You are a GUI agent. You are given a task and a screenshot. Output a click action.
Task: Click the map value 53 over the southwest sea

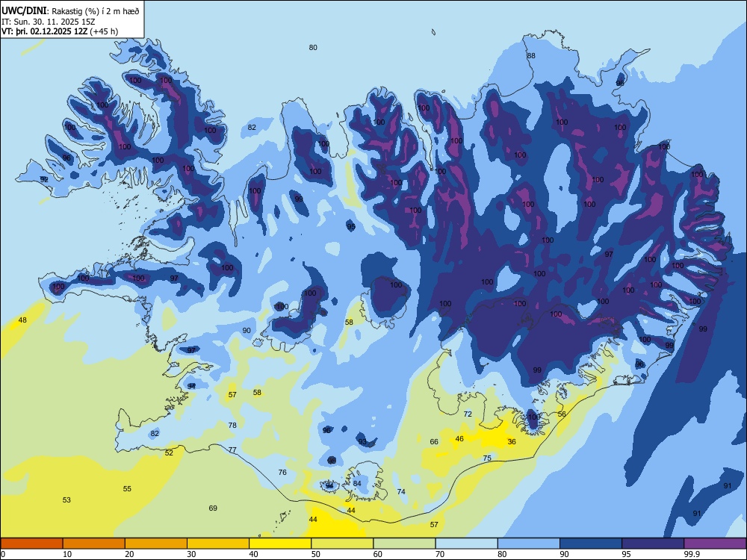[x=66, y=500]
